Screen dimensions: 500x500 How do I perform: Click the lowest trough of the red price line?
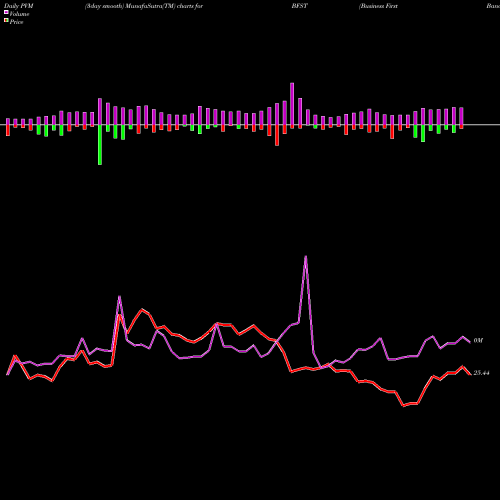[404, 406]
